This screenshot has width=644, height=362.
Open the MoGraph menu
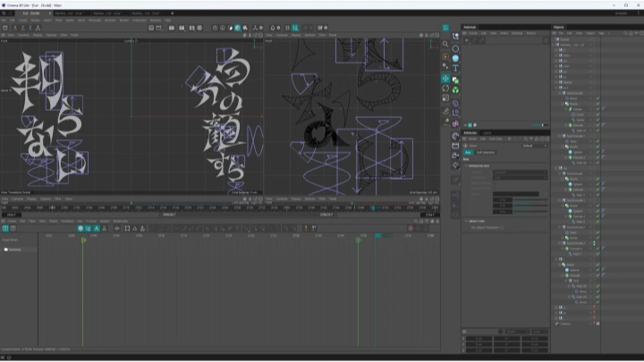[x=95, y=20]
